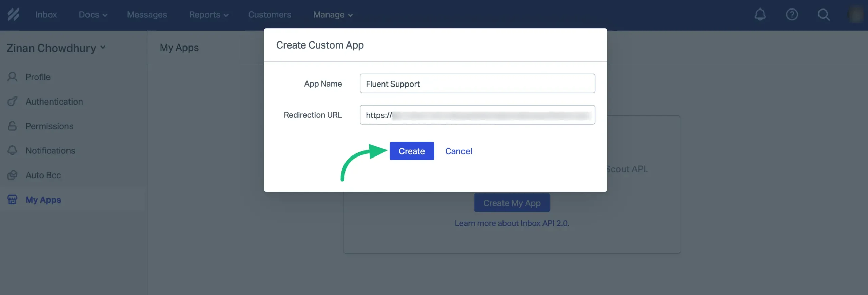Cancel the custom app creation
The width and height of the screenshot is (868, 295).
pyautogui.click(x=458, y=151)
